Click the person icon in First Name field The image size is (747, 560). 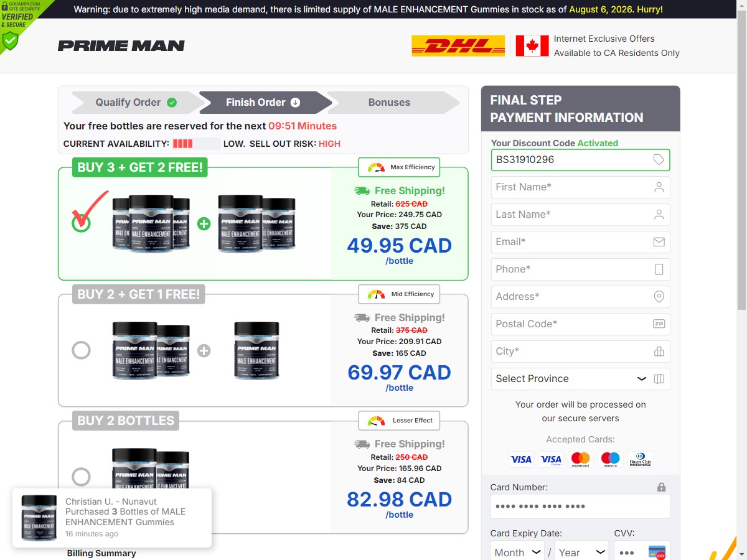[659, 187]
